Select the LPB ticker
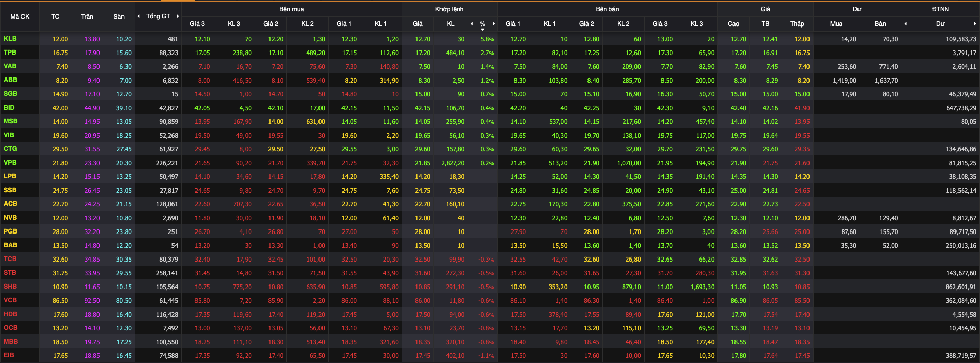This screenshot has width=980, height=363. [10, 176]
